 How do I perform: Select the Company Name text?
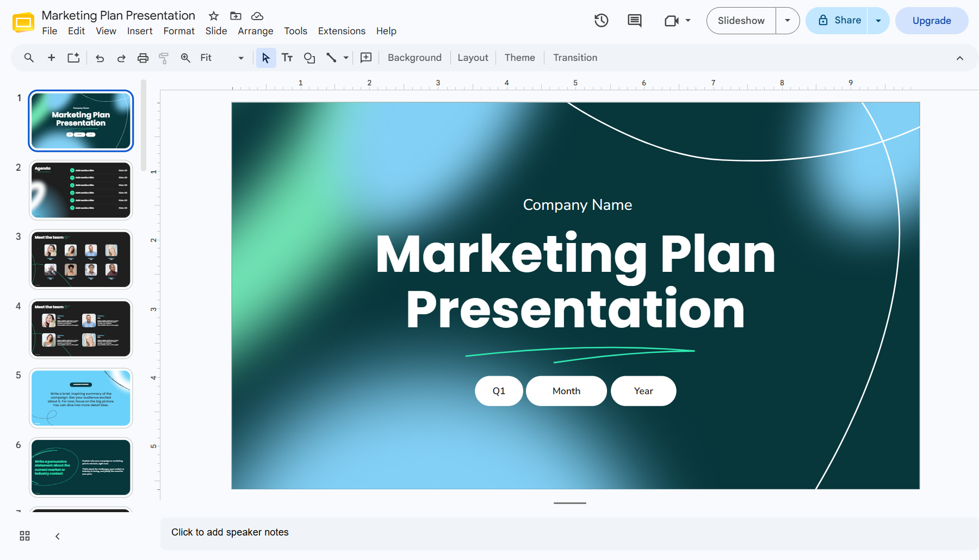pos(577,205)
